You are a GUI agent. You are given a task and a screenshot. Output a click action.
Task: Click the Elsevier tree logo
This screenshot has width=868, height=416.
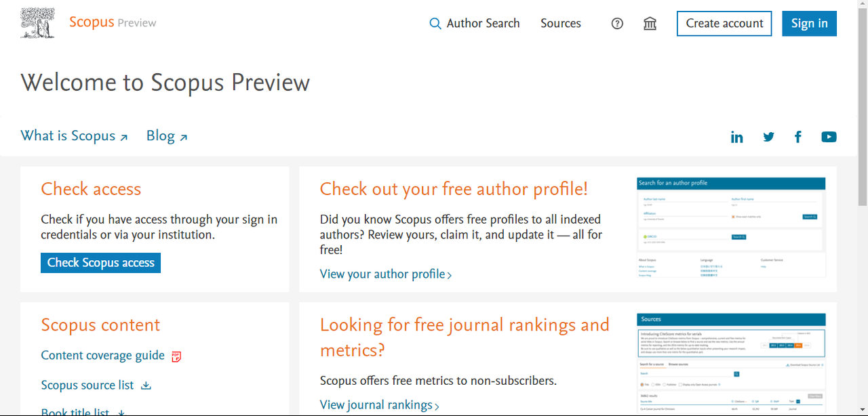38,23
